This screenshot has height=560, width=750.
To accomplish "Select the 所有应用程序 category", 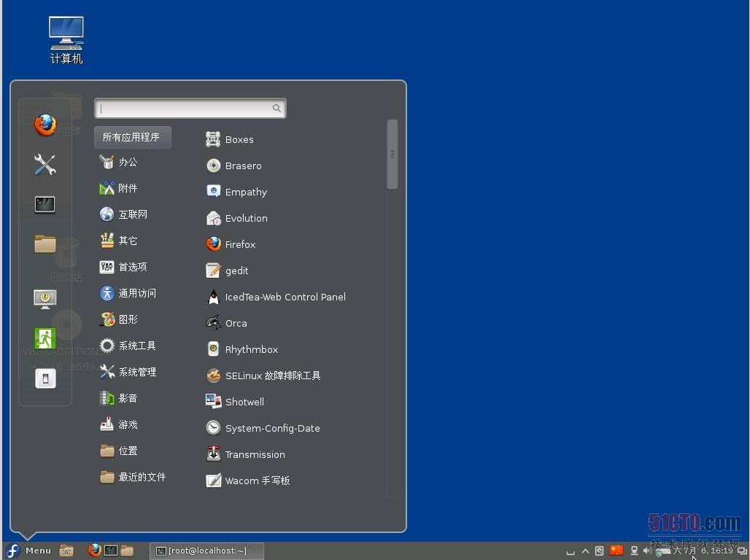I will 133,137.
